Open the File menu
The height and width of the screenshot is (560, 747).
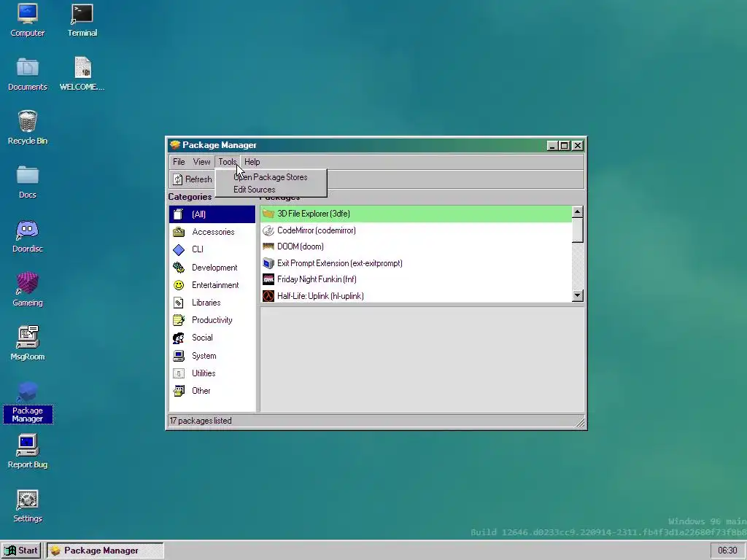[x=179, y=162]
